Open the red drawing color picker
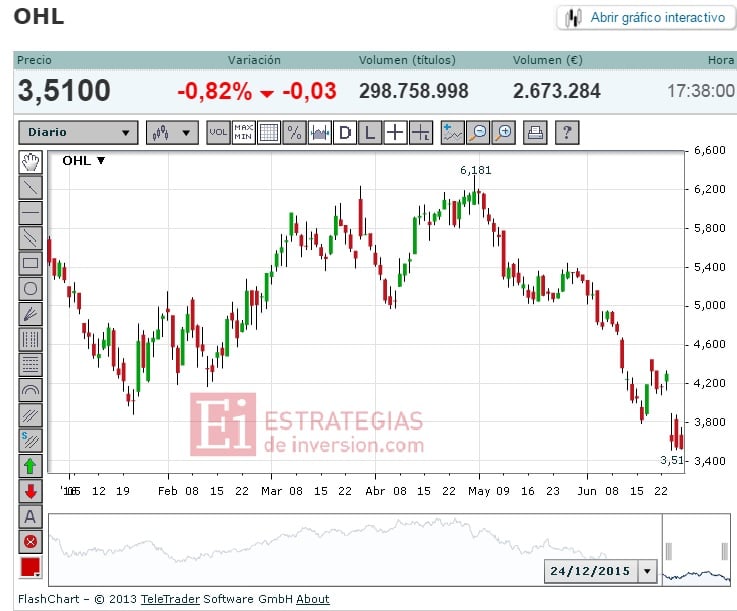 click(31, 567)
